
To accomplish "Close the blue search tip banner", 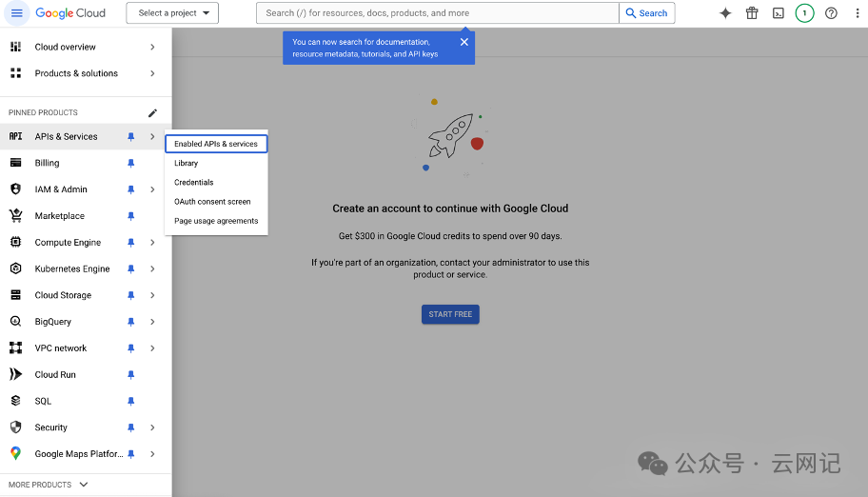I will 464,42.
